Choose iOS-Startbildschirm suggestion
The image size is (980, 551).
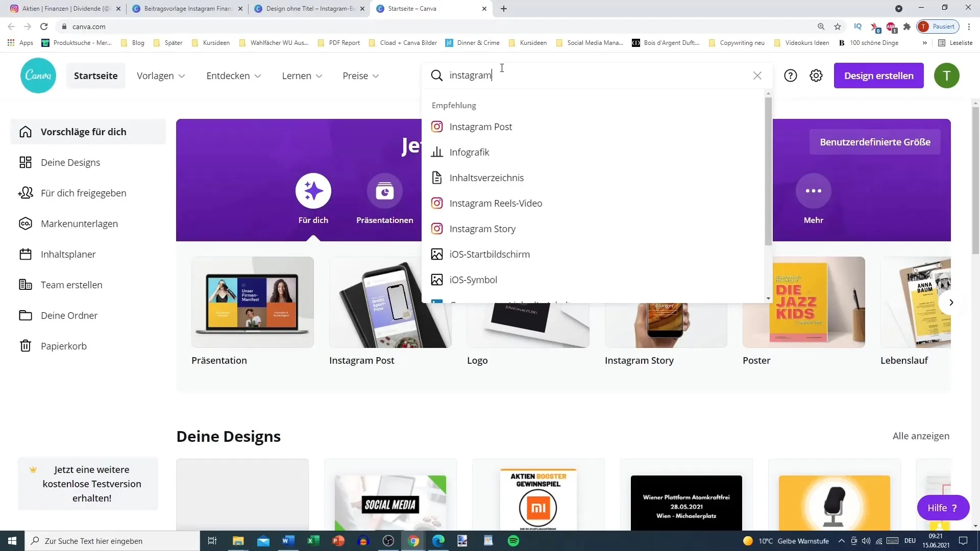click(593, 254)
